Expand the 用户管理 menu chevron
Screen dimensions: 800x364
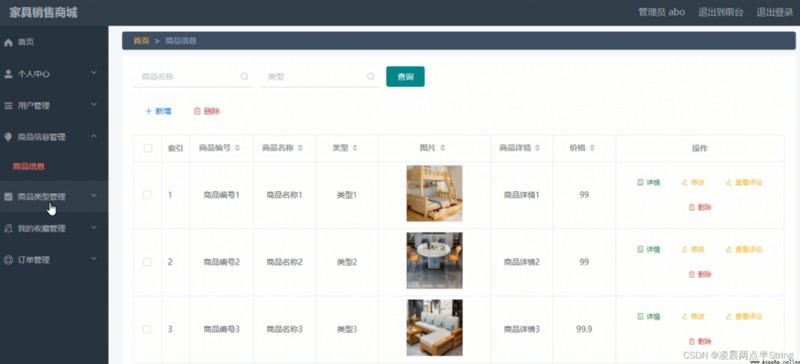pos(94,105)
